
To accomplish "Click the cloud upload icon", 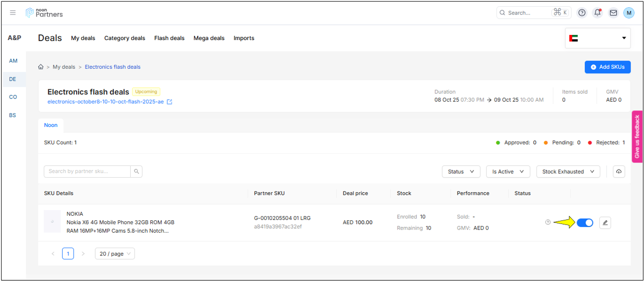I will point(619,172).
